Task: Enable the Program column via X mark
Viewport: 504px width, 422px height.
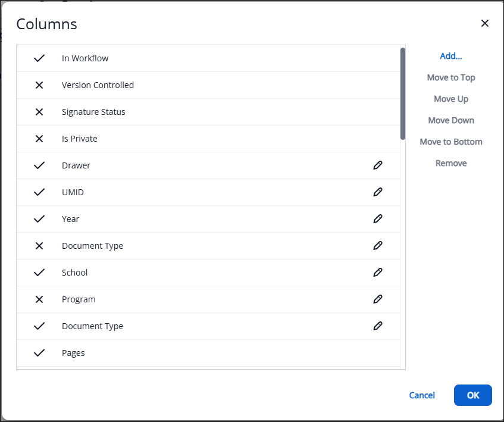Action: click(39, 299)
